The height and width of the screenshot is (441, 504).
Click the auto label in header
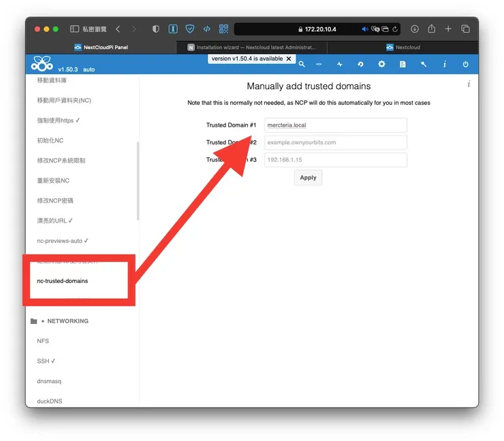click(89, 69)
